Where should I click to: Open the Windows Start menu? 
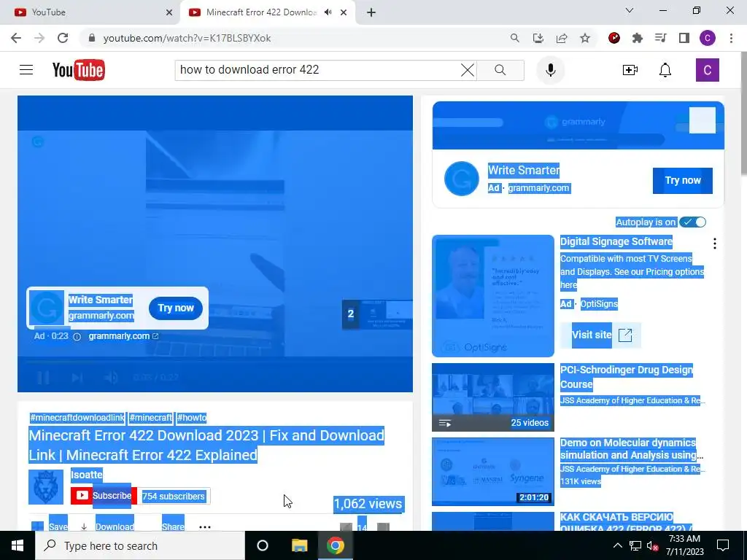tap(18, 545)
